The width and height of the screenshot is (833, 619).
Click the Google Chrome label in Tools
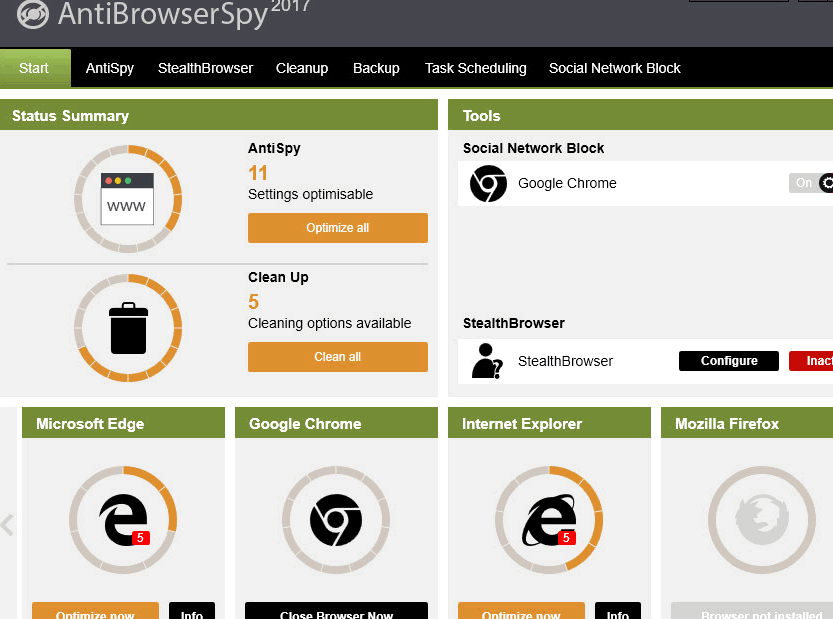coord(567,183)
